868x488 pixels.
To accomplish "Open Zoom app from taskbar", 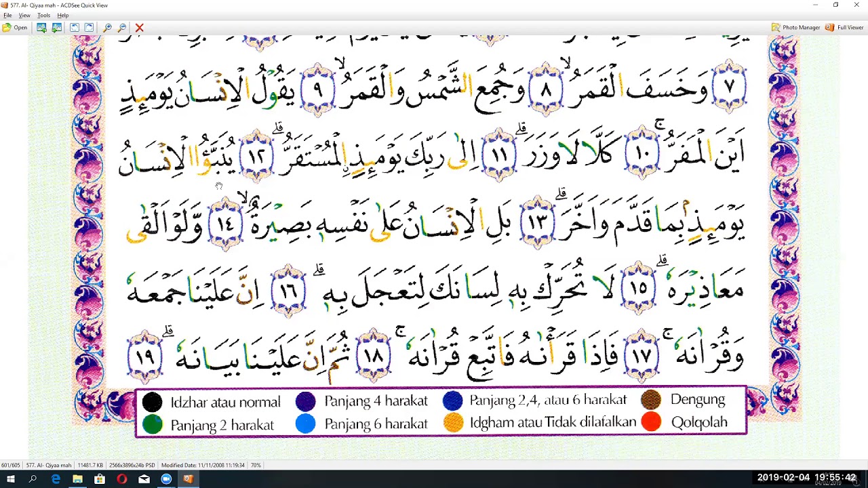I will [166, 479].
